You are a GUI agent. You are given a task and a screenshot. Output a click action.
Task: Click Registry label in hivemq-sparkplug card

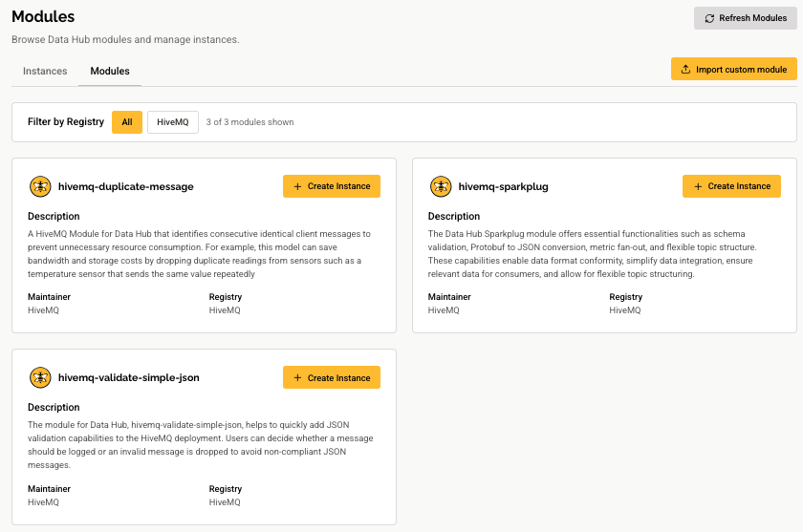point(625,297)
